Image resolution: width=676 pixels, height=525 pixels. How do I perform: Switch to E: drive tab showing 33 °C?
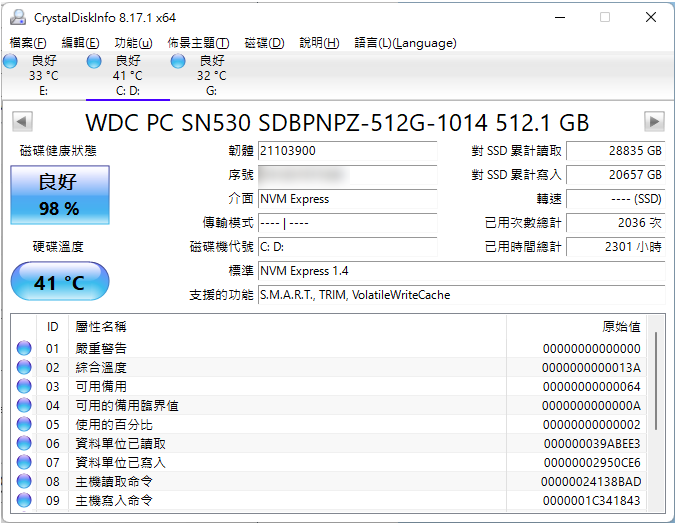[x=44, y=75]
